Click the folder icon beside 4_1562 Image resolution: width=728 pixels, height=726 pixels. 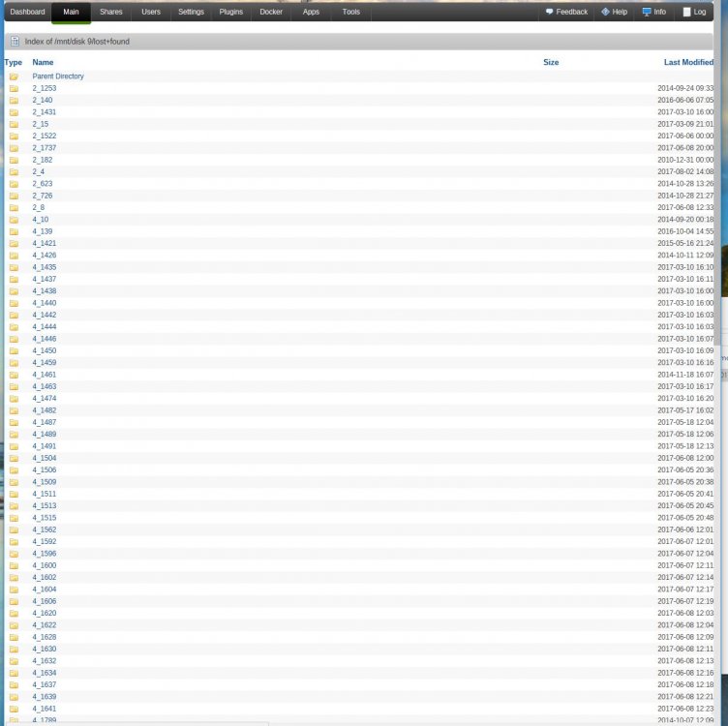point(14,529)
